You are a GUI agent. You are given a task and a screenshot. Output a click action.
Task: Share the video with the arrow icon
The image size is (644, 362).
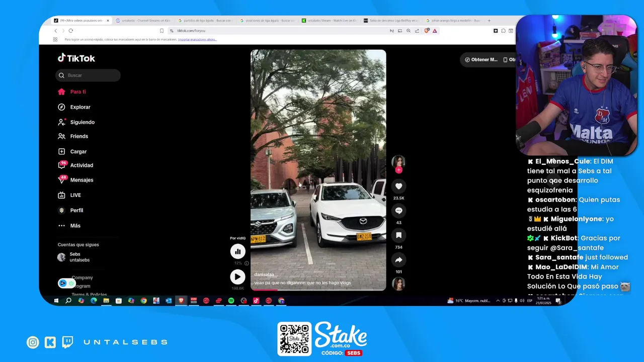(398, 260)
